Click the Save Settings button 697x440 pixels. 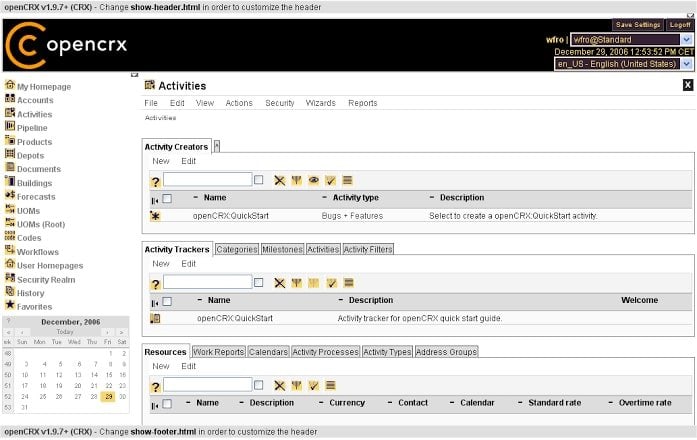[x=637, y=25]
